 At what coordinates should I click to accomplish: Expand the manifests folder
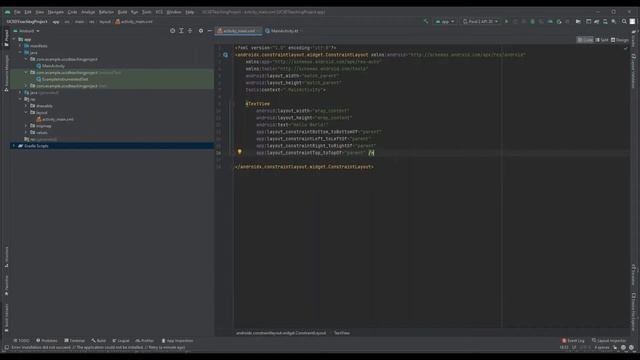coord(20,46)
